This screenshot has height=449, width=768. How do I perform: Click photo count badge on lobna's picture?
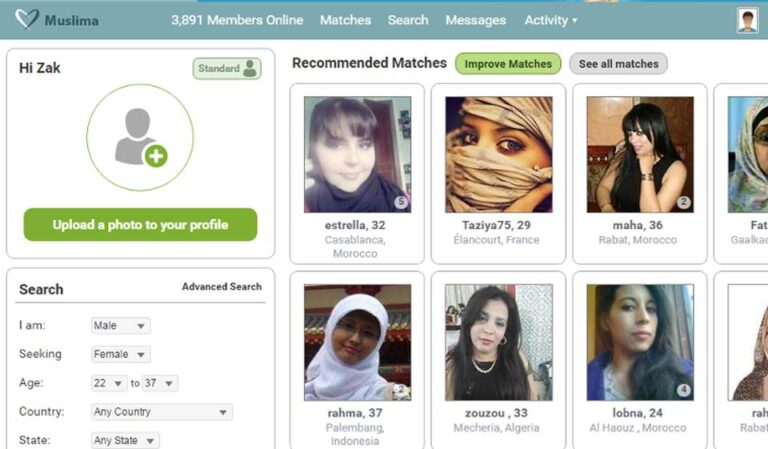[x=684, y=390]
